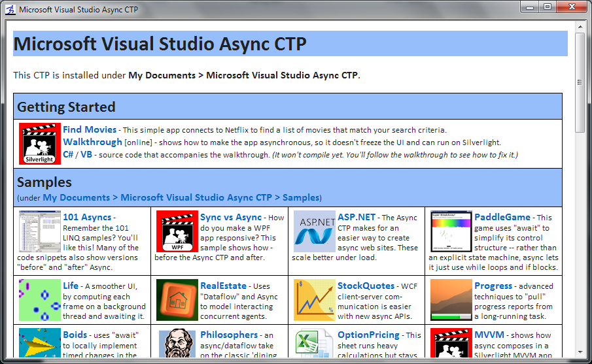Image resolution: width=592 pixels, height=364 pixels.
Task: Click the Boids yellow bird icon
Action: tap(40, 342)
